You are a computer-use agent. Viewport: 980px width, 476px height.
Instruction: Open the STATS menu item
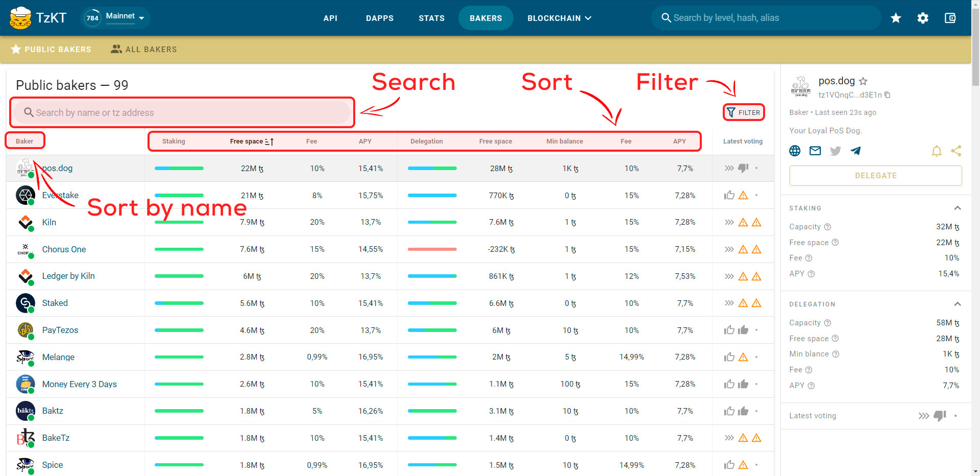pyautogui.click(x=431, y=18)
